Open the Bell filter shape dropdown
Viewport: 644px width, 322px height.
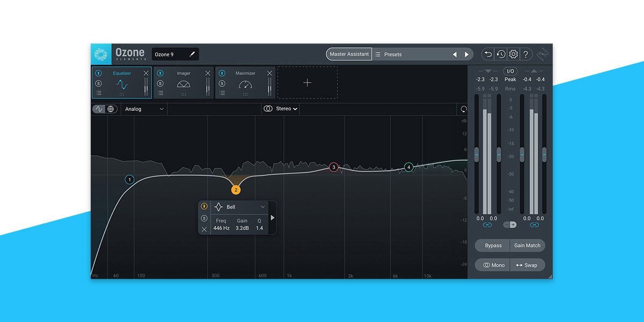click(240, 207)
